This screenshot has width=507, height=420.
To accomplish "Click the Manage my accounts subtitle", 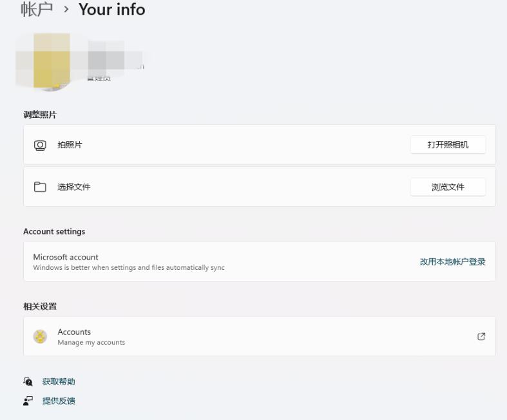I will point(91,343).
